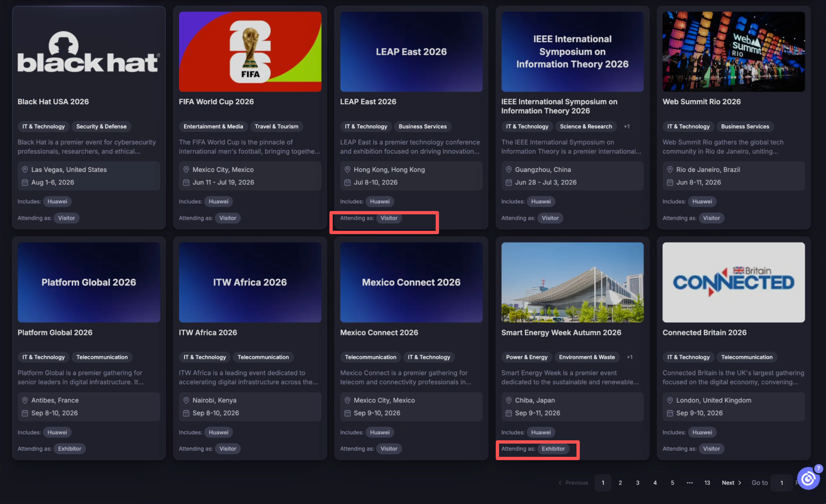Click the calendar icon beside Jun 28 - Jul 3
The image size is (826, 504).
[509, 182]
